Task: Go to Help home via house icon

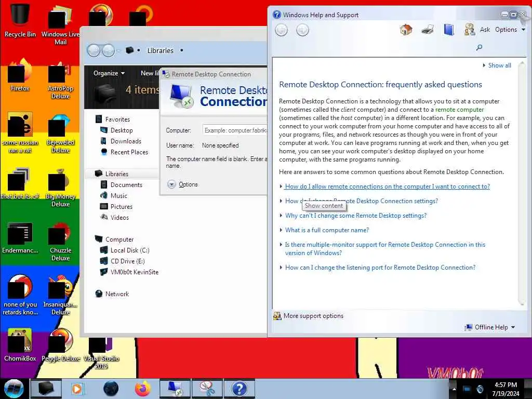Action: pyautogui.click(x=406, y=30)
